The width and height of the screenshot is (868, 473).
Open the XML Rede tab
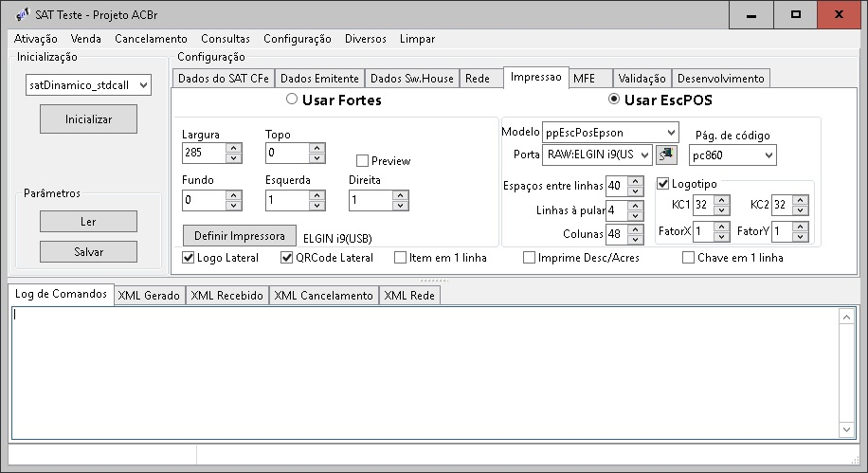tap(409, 296)
